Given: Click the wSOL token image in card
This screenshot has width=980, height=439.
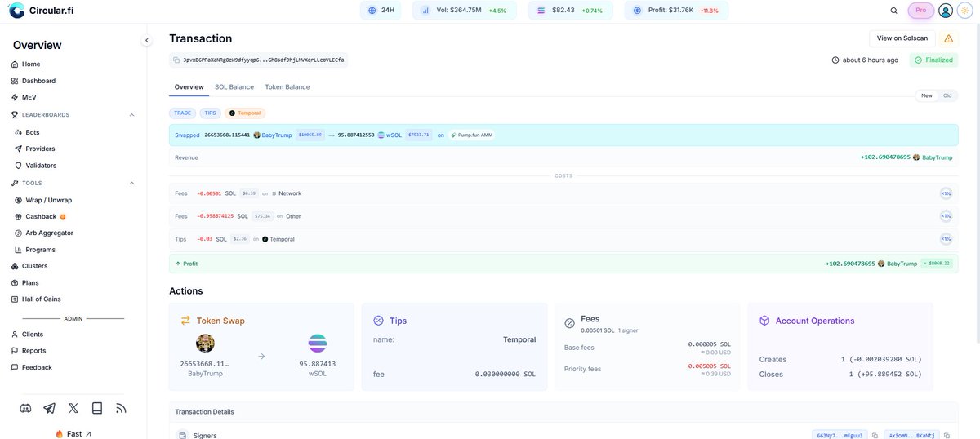Looking at the screenshot, I should [x=317, y=343].
